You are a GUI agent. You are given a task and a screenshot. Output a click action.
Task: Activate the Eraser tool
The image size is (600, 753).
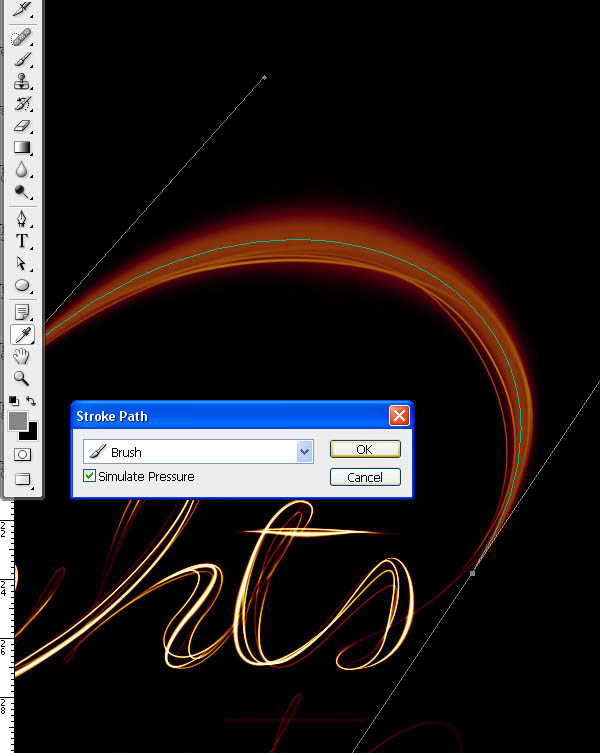21,127
